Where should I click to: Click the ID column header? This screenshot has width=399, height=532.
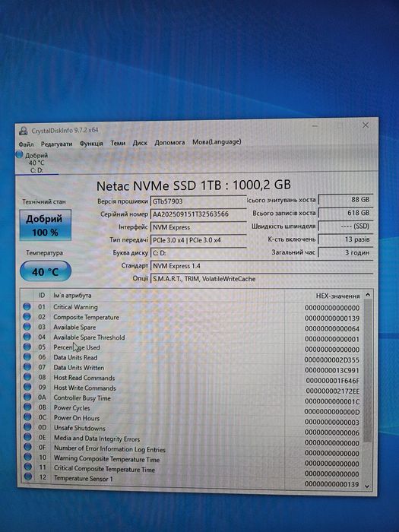click(x=42, y=295)
